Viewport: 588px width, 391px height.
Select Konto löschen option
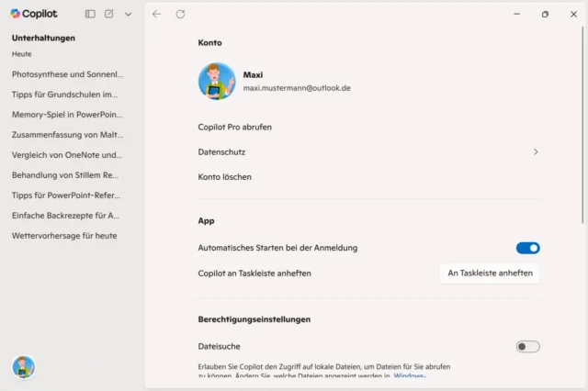(225, 176)
